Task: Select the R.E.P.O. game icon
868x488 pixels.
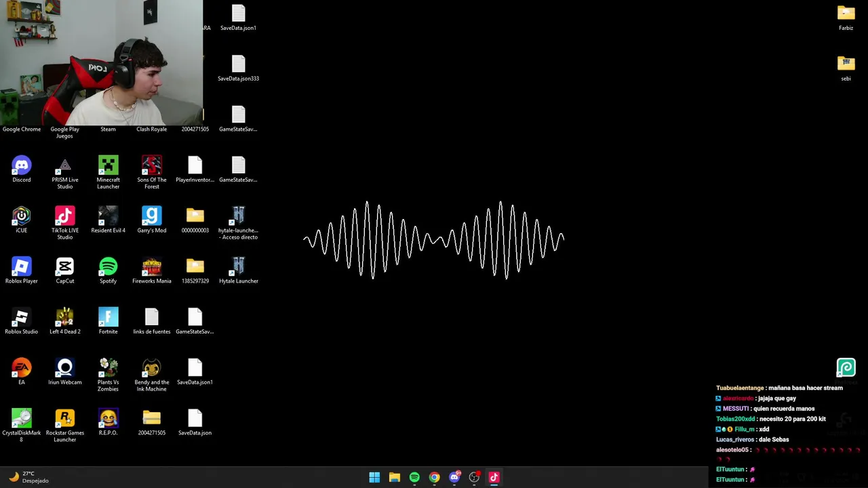Action: click(108, 422)
